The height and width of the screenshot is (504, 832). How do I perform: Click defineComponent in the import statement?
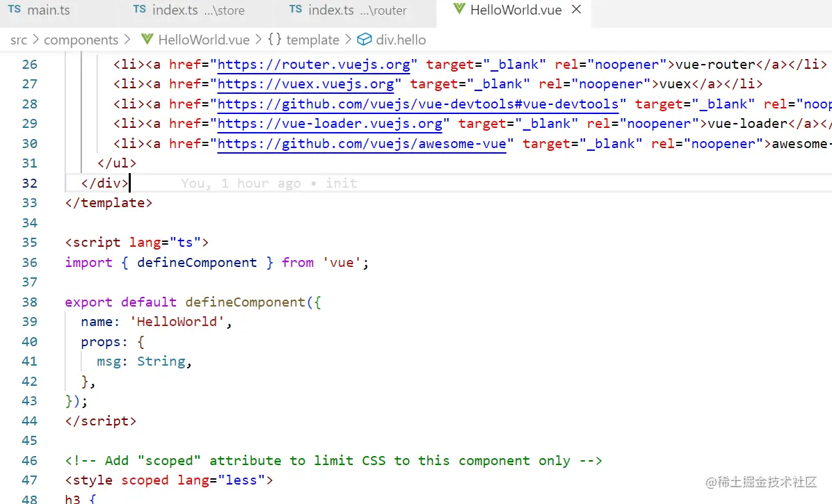(197, 262)
